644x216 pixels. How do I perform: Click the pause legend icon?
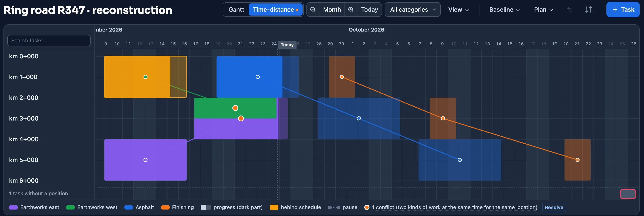pyautogui.click(x=334, y=207)
